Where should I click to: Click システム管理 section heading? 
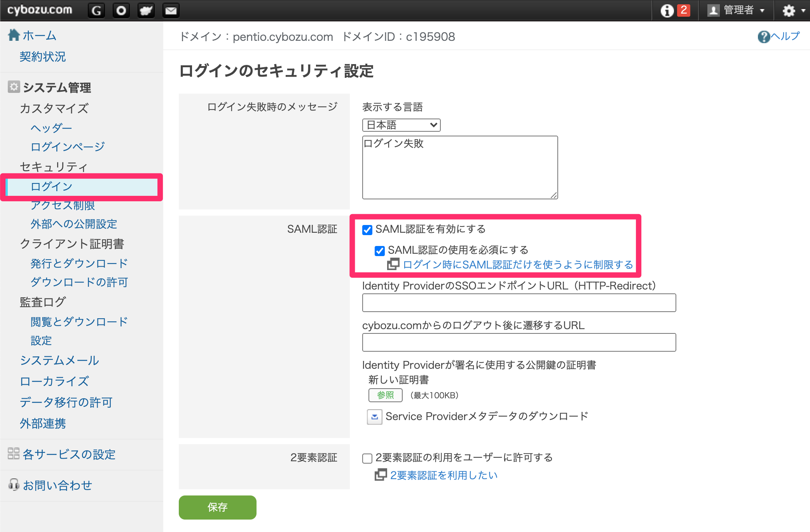click(x=57, y=87)
